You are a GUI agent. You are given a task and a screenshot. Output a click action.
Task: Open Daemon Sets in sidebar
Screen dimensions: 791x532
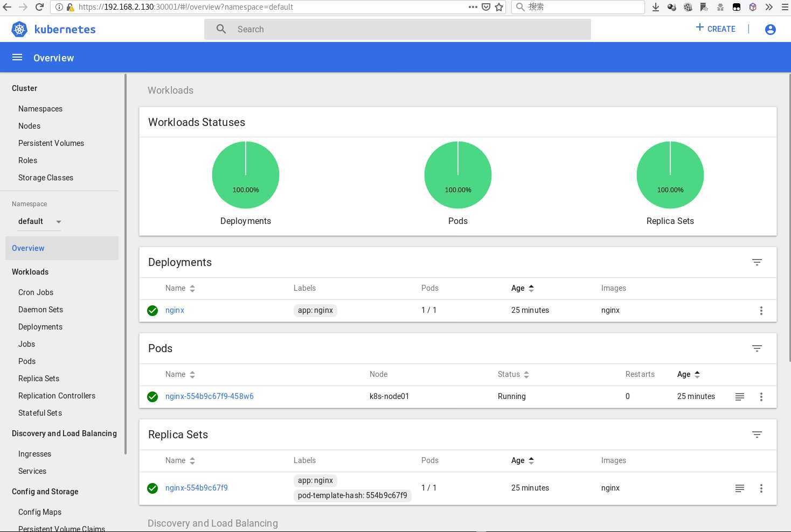[x=40, y=310]
